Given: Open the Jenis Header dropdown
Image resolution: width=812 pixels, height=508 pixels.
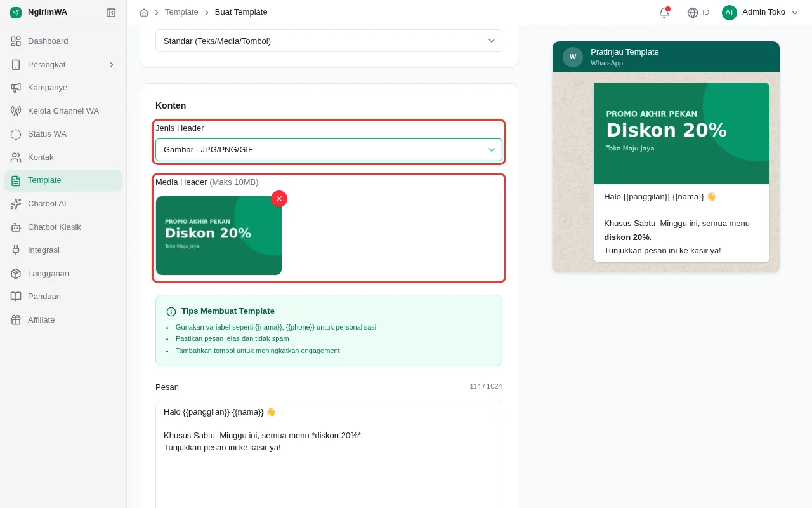Looking at the screenshot, I should tap(329, 150).
